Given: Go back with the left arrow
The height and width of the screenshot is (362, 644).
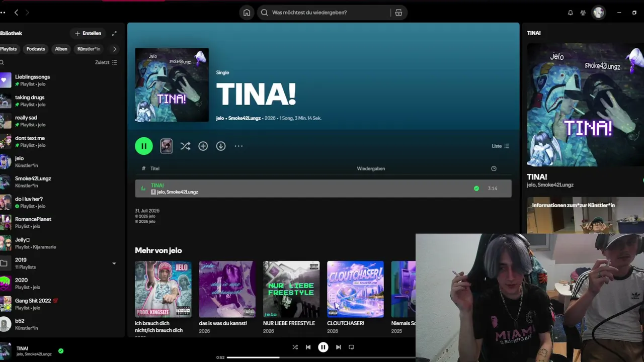Looking at the screenshot, I should [16, 13].
